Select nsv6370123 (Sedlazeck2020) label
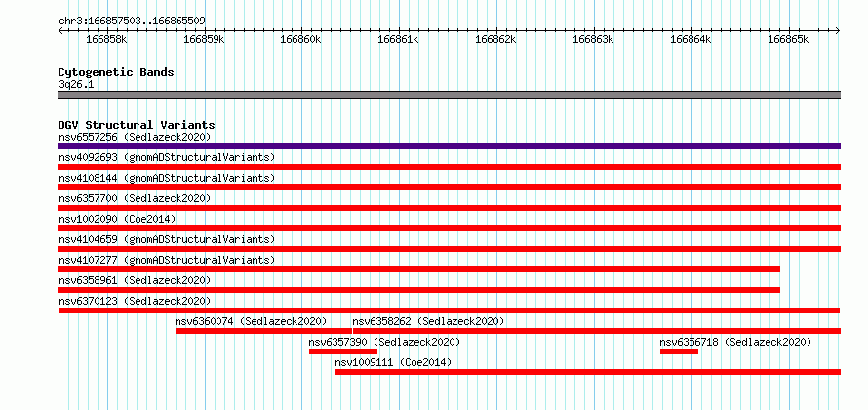Viewport: 868px width, 410px height. tap(135, 301)
